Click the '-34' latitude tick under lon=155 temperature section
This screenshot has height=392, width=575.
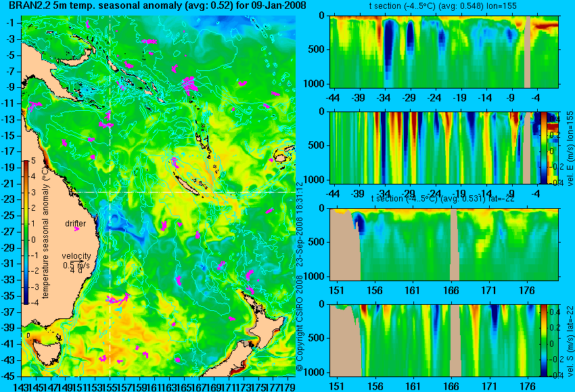[x=384, y=98]
